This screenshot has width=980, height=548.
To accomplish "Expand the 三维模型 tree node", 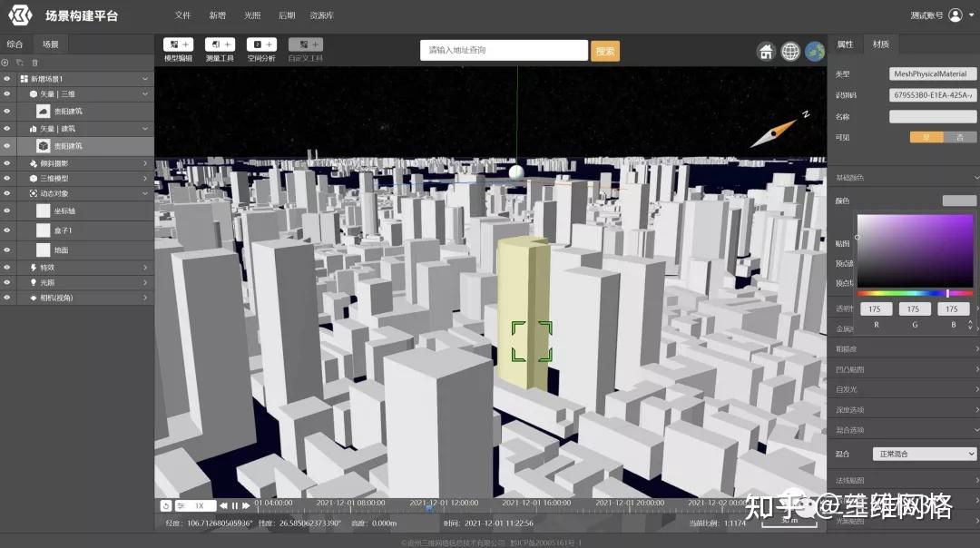I will point(145,178).
